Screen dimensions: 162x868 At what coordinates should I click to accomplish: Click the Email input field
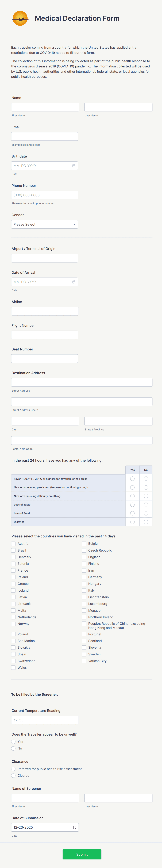(44, 136)
